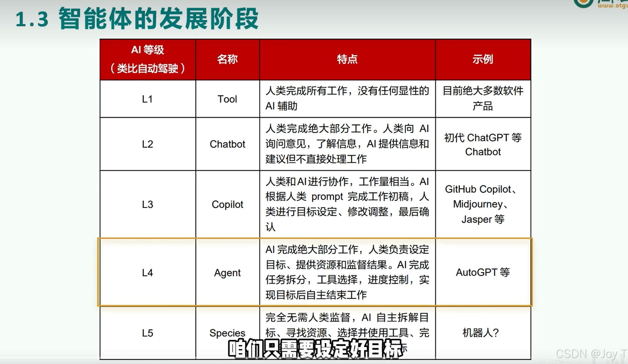Viewport: 628px width, 364px height.
Task: Click the highlighted 'Agent' name cell
Action: [227, 273]
